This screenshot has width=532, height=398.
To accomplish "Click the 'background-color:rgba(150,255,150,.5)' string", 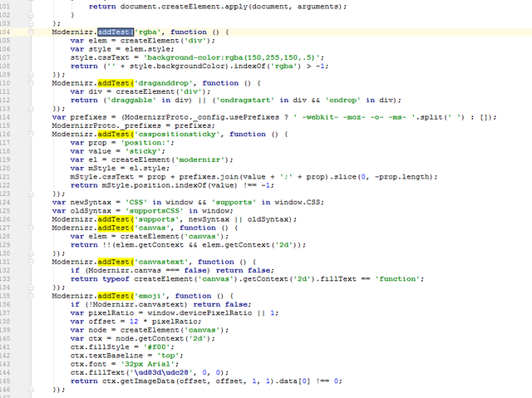I will 232,57.
